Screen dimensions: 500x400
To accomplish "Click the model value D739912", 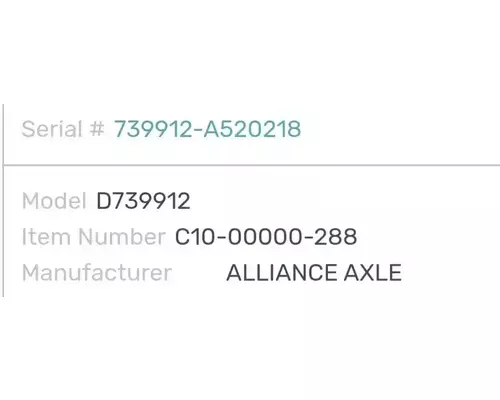I will 143,201.
